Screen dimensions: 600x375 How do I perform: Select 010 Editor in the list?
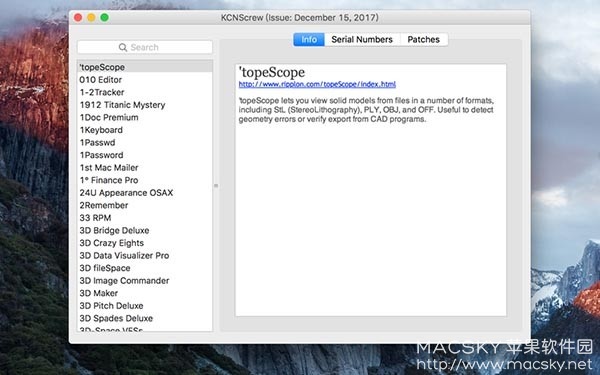(145, 80)
